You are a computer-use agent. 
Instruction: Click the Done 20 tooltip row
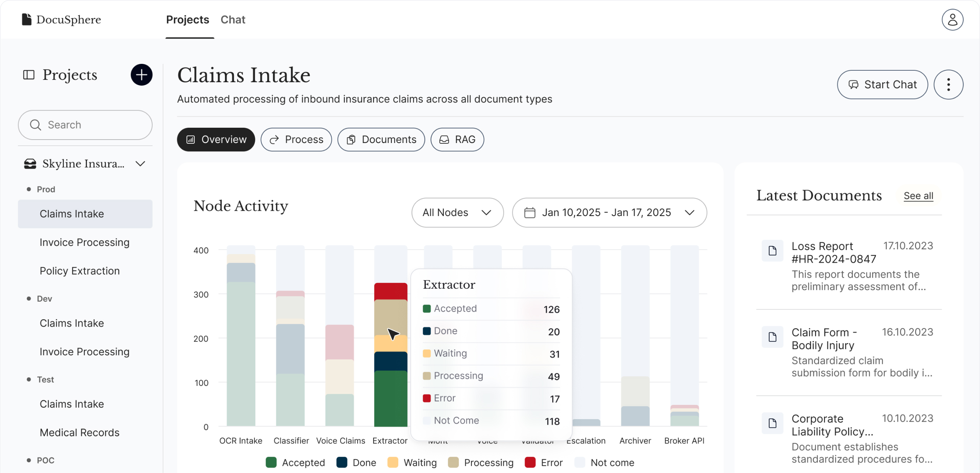click(x=491, y=332)
